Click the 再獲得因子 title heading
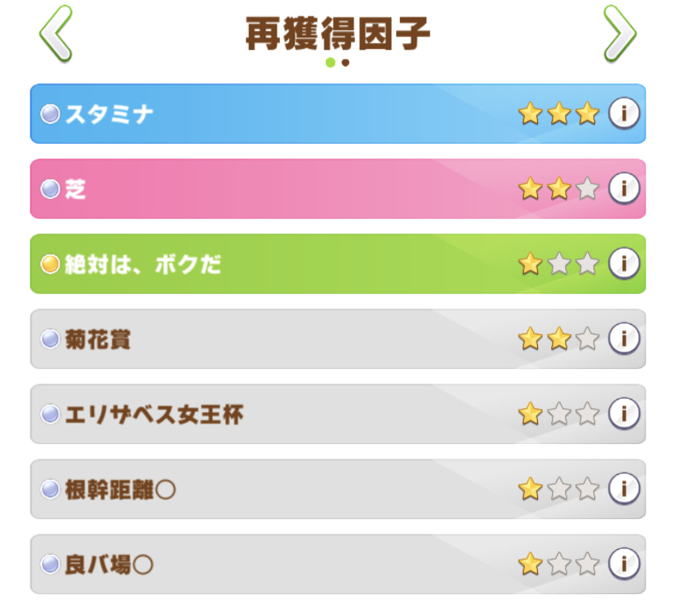Viewport: 676px width, 616px height. click(338, 33)
